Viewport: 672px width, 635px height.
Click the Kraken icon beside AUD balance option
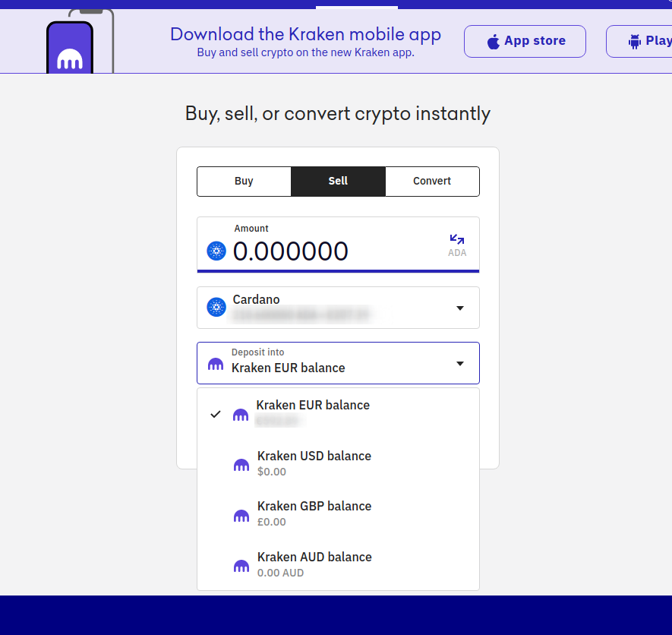241,566
